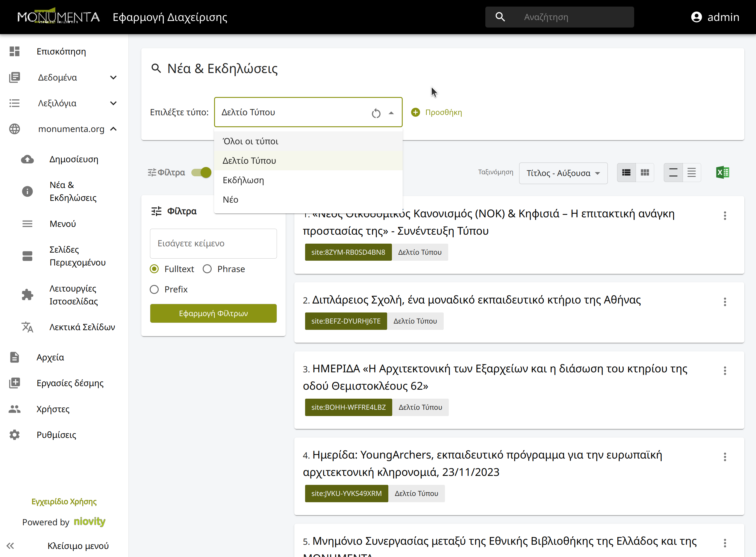Image resolution: width=756 pixels, height=557 pixels.
Task: Choose Όλοι οι τύποι from dropdown
Action: pos(308,141)
